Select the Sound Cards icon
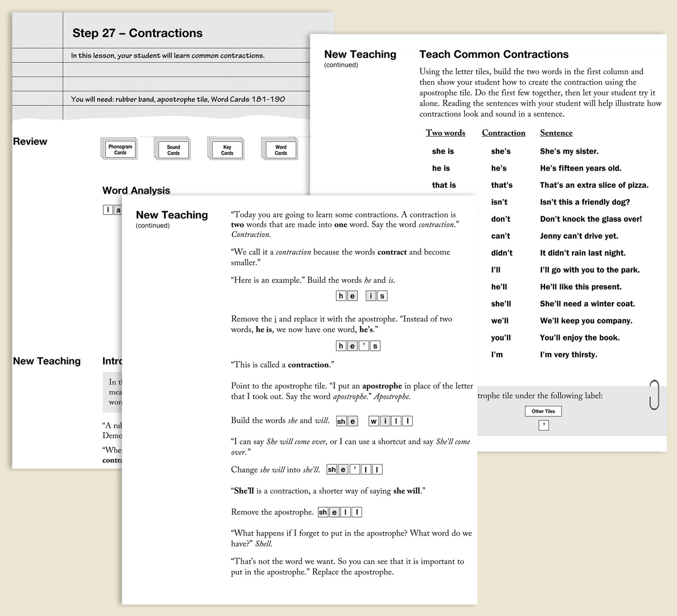Image resolution: width=677 pixels, height=616 pixels. (x=173, y=150)
